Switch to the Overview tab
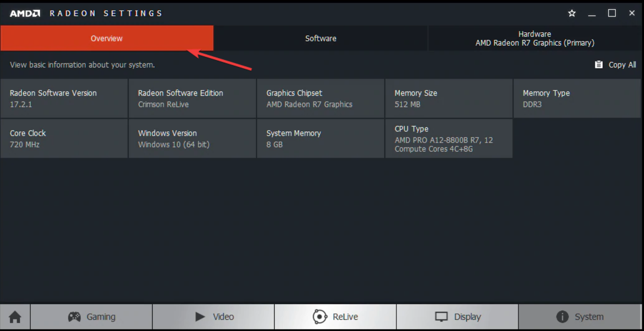Image resolution: width=644 pixels, height=331 pixels. [x=107, y=38]
